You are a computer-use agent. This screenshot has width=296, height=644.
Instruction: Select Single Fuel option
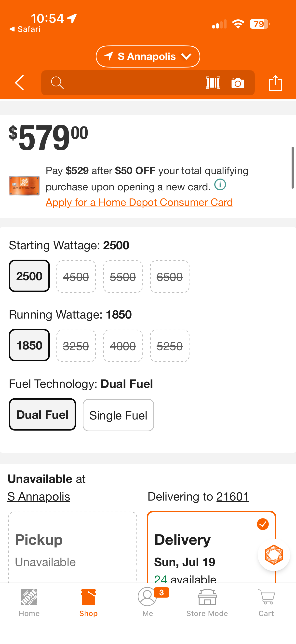[118, 415]
